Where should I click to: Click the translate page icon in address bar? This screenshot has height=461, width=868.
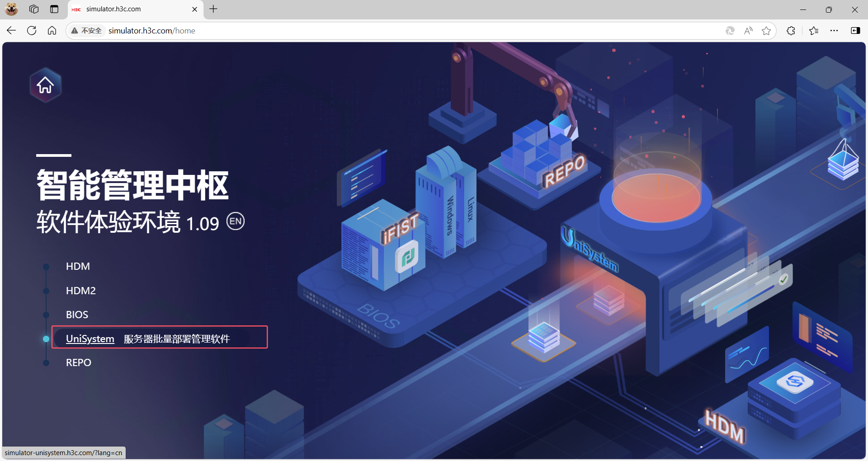click(730, 31)
